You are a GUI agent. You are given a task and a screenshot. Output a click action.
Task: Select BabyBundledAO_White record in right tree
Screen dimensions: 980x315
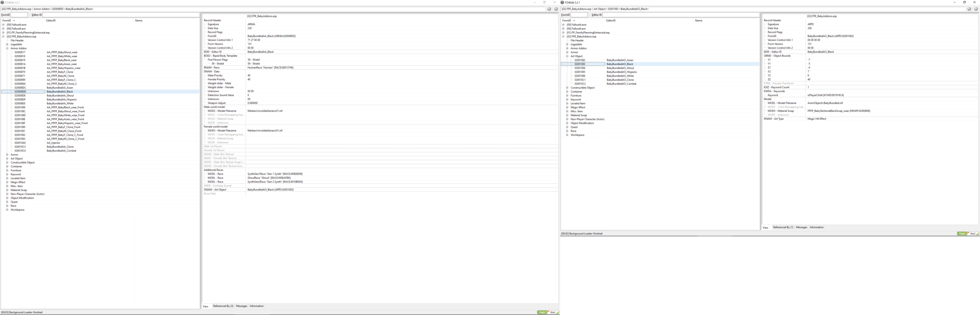(x=620, y=76)
